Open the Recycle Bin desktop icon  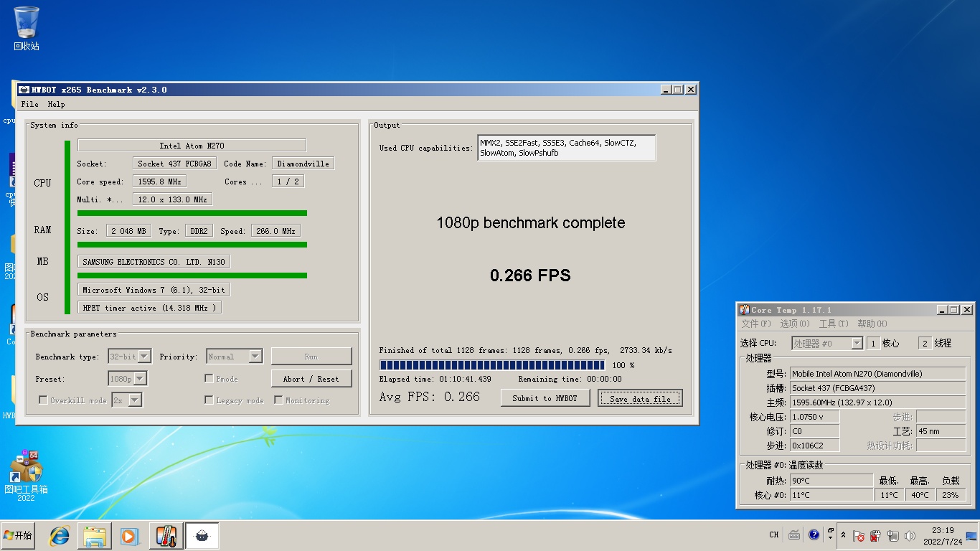click(x=27, y=29)
